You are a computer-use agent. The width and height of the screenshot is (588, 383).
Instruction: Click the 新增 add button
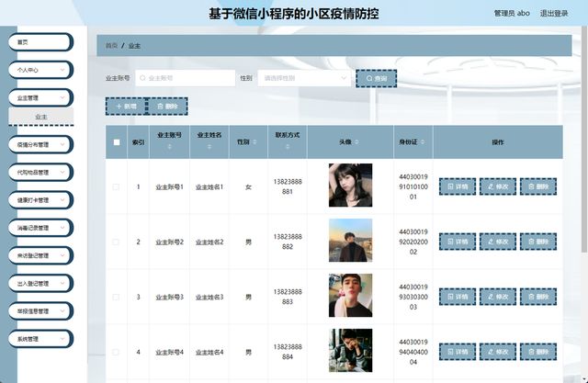126,107
